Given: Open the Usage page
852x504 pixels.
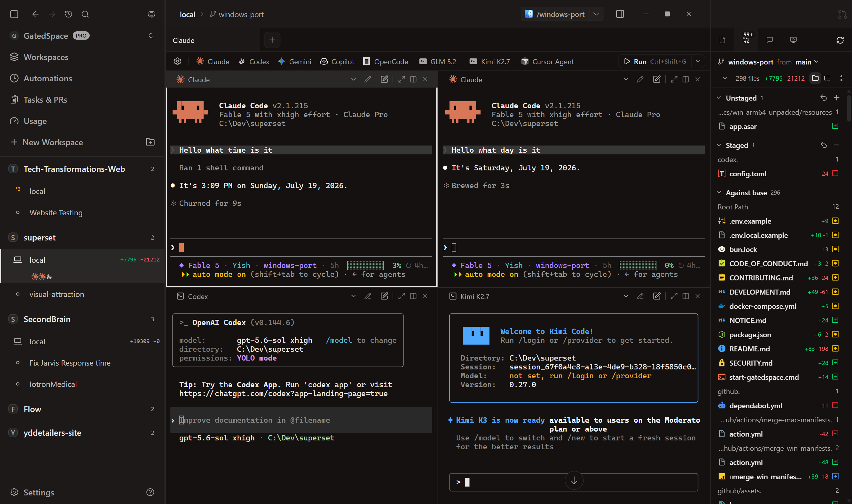Looking at the screenshot, I should point(35,121).
